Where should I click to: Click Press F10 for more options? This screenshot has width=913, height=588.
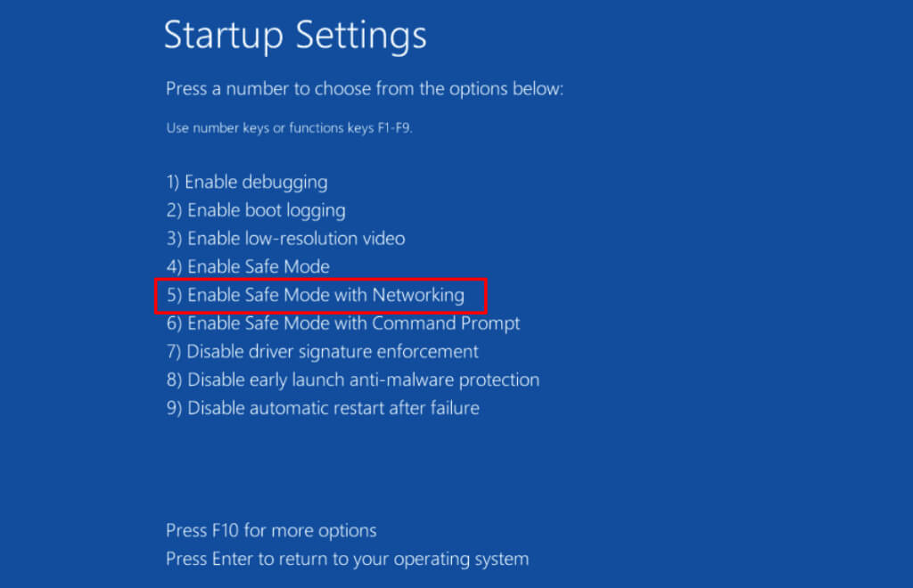[271, 531]
